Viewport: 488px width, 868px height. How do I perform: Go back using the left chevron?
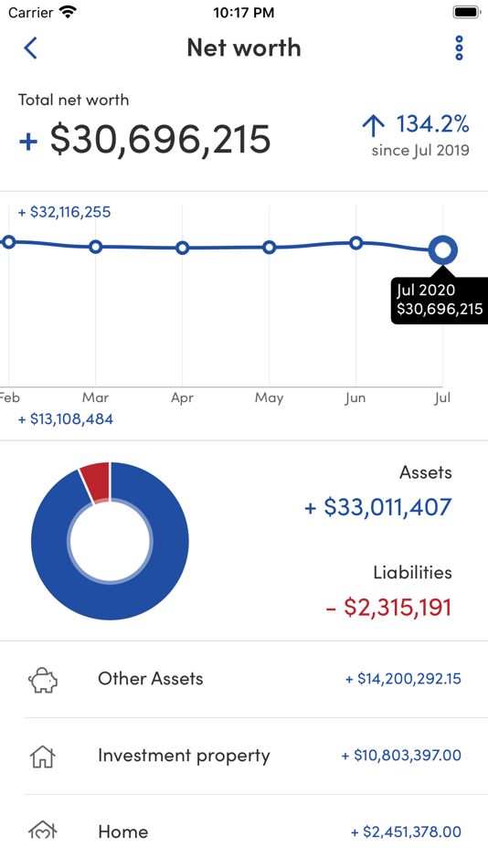click(x=30, y=48)
